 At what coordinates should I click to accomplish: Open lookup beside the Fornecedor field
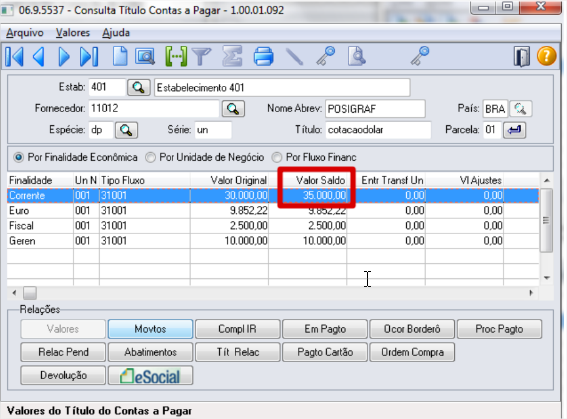[233, 108]
